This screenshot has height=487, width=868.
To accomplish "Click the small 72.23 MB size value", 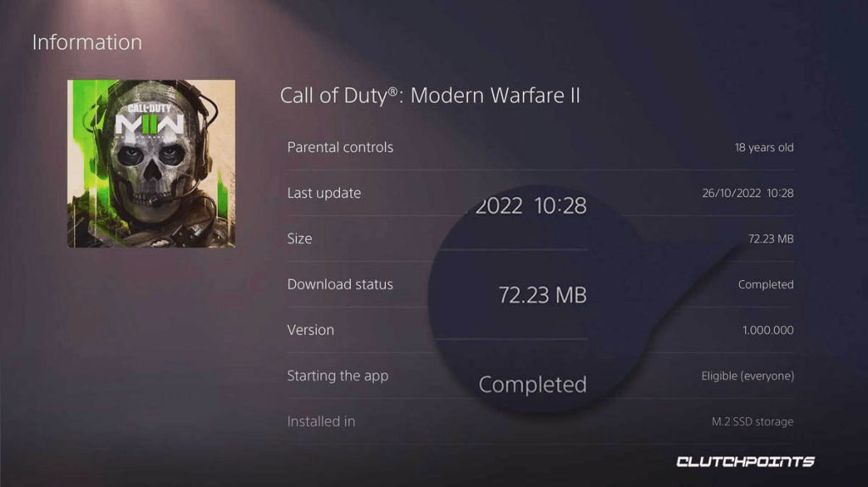I will click(771, 238).
